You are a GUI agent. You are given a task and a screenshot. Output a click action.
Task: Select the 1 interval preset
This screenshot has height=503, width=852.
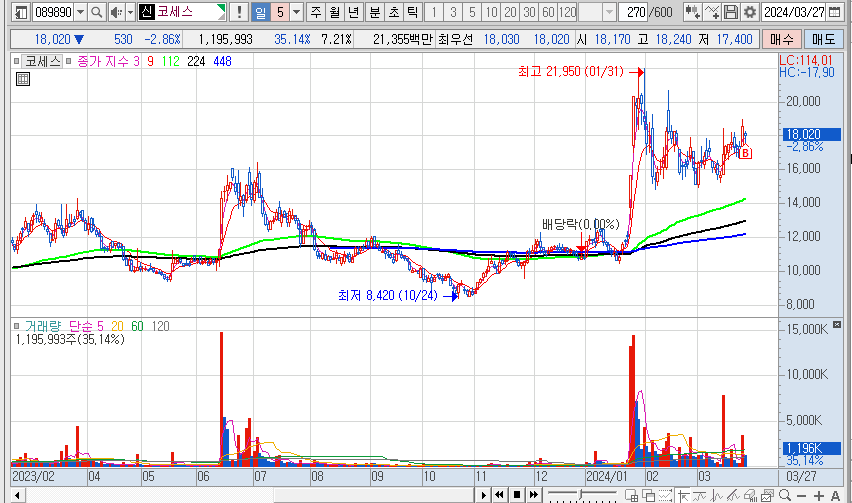434,11
